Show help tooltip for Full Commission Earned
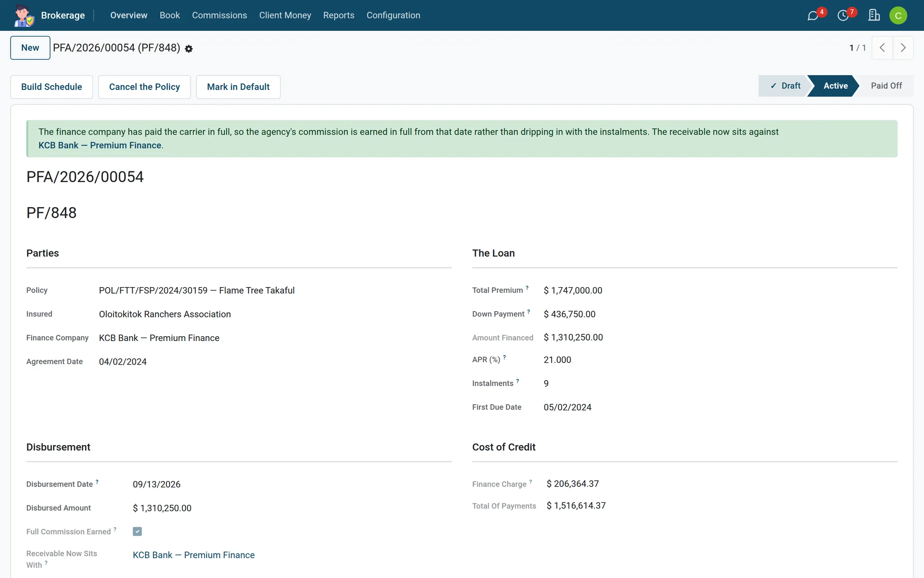Viewport: 924px width, 578px height. point(115,529)
